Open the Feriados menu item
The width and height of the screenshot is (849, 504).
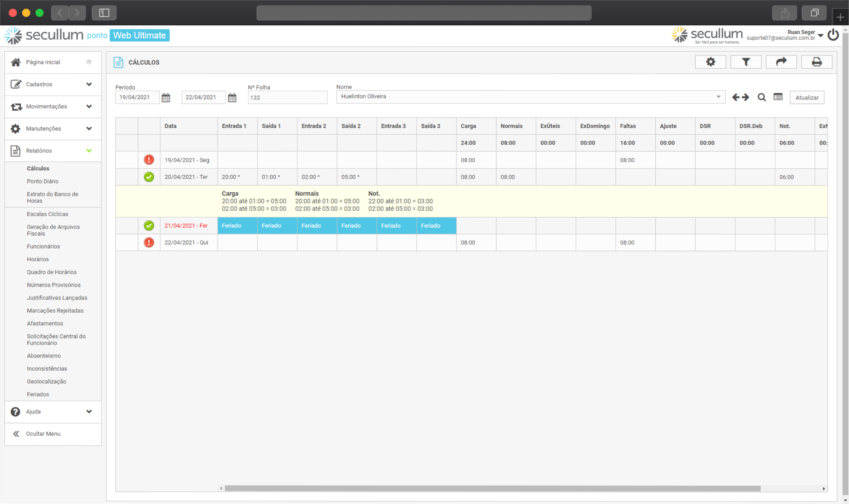(38, 394)
